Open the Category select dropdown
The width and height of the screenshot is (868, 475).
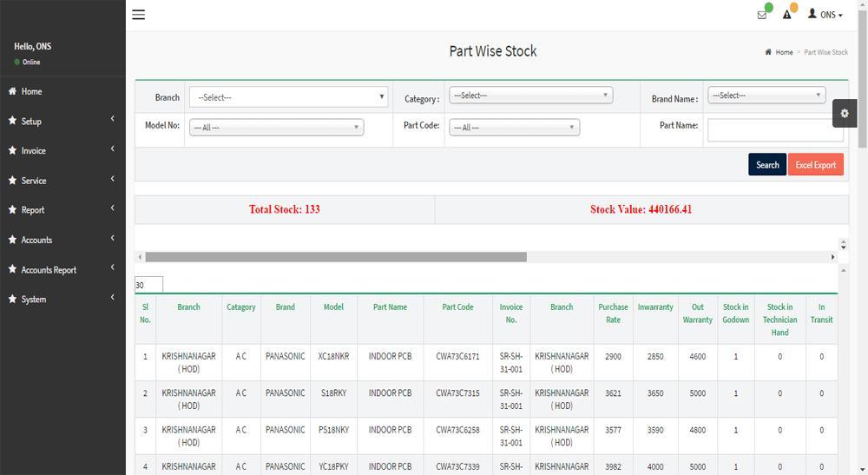[530, 96]
